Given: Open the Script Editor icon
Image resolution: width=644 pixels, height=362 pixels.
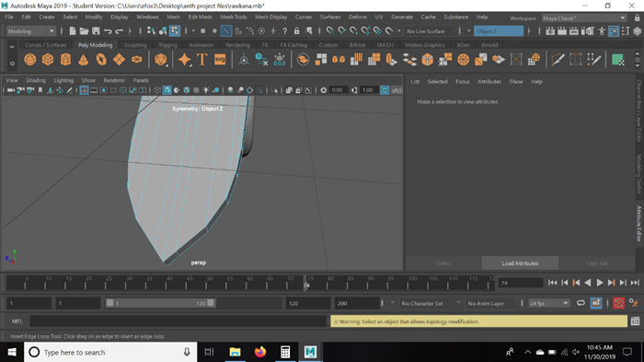Looking at the screenshot, I should pos(635,321).
